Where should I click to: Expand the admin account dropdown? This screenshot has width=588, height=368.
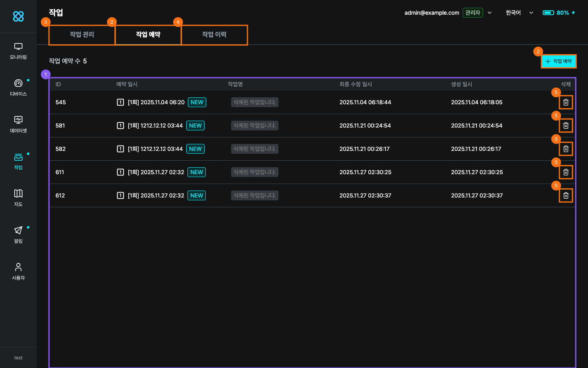(490, 13)
